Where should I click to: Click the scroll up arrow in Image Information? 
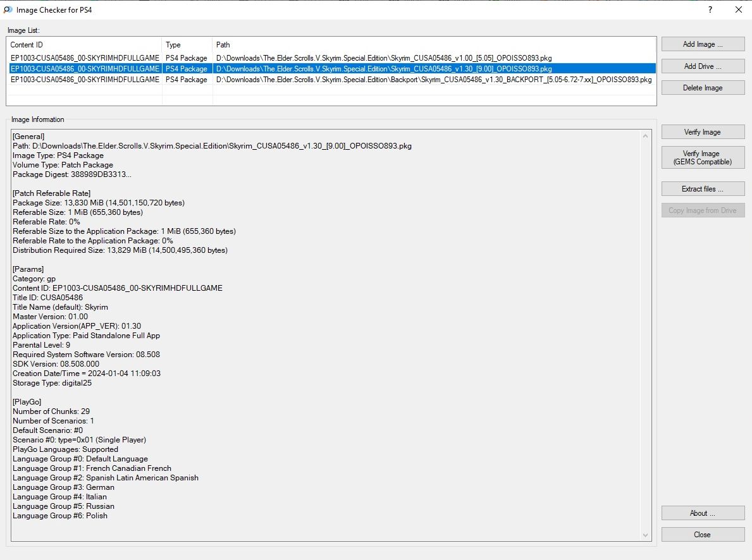[645, 136]
